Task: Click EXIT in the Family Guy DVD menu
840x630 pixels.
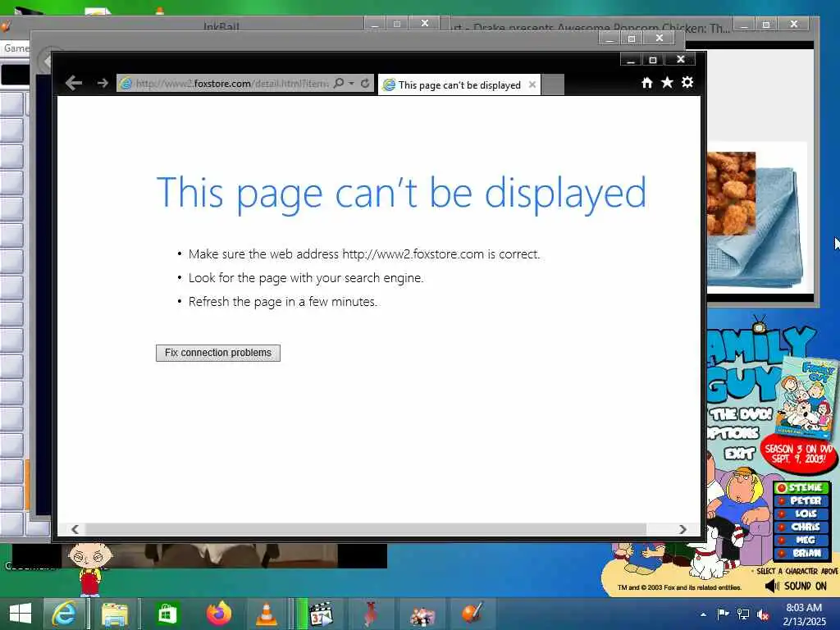Action: click(x=739, y=454)
